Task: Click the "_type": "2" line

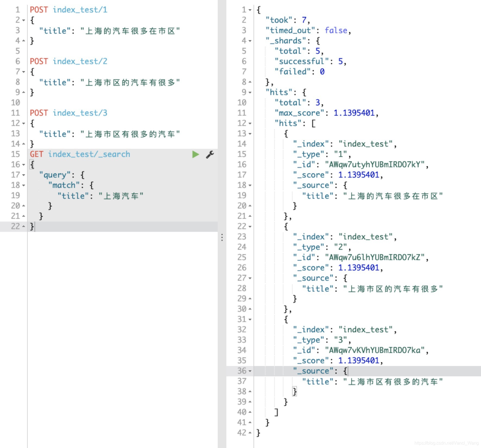Action: coord(322,247)
